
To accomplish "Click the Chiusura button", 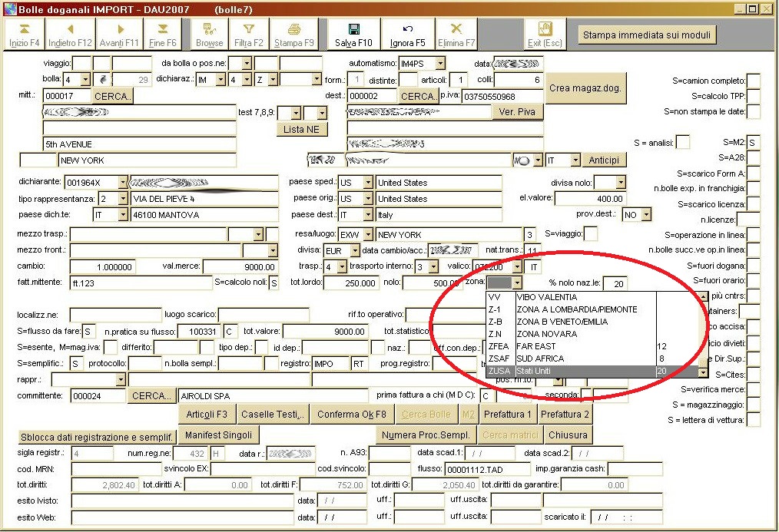I will (x=568, y=435).
